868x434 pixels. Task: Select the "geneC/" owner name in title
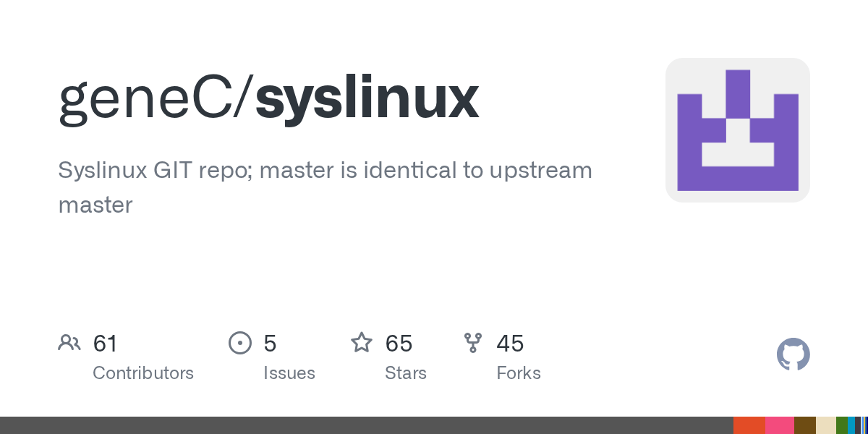pos(156,99)
